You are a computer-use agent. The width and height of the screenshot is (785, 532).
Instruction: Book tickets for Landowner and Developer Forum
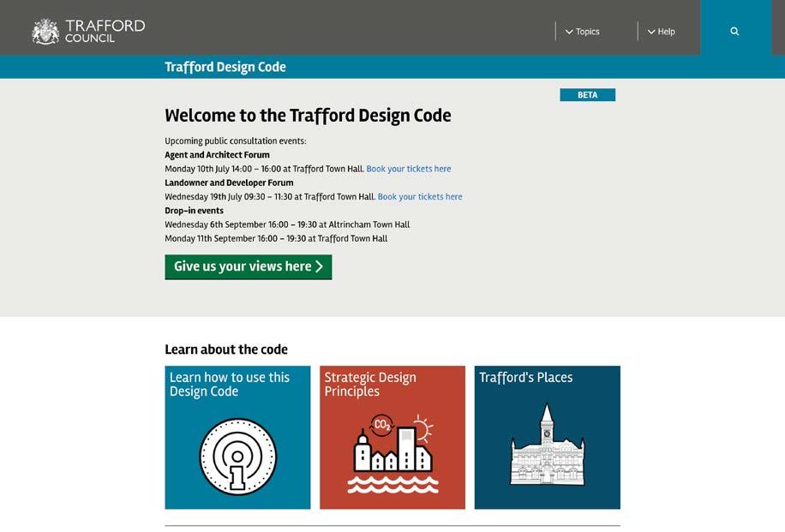[420, 197]
